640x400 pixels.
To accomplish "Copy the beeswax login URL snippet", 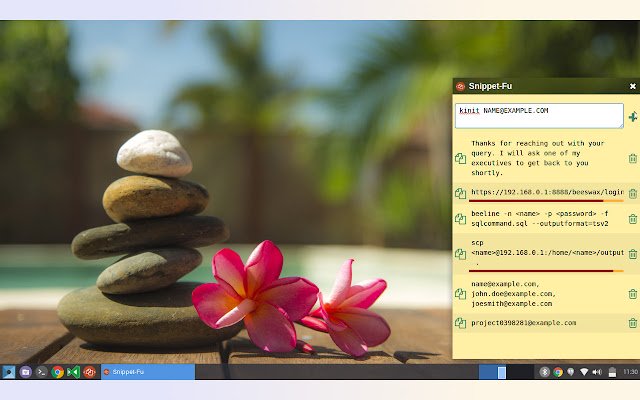I will (x=460, y=193).
